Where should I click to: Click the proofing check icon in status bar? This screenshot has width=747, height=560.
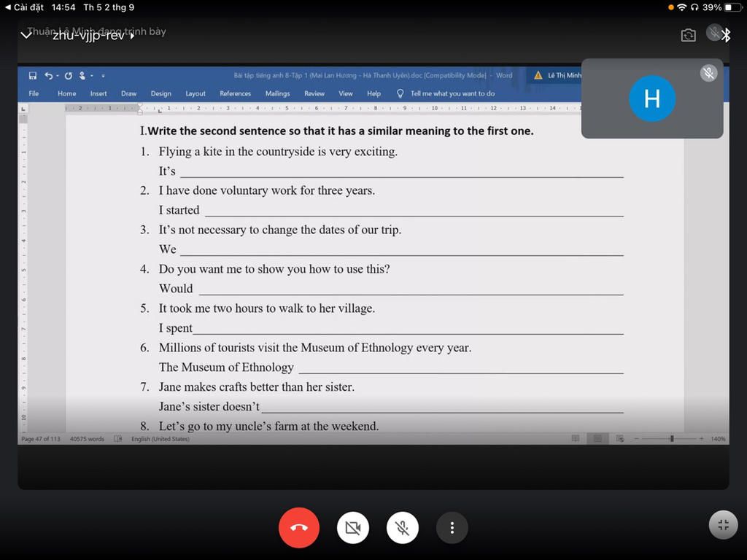(117, 438)
